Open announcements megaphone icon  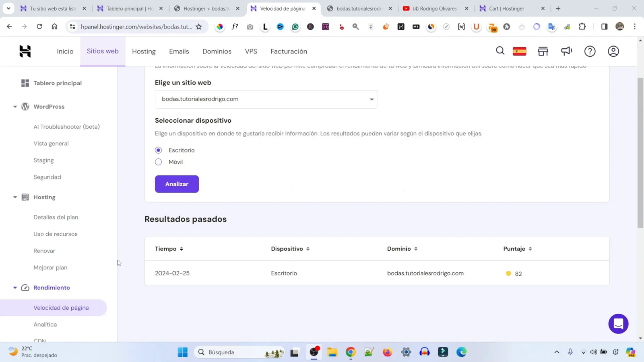(566, 51)
